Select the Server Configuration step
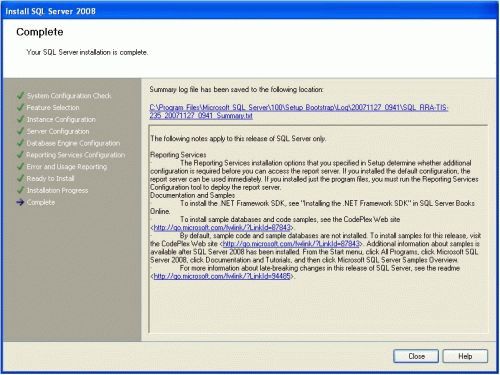The width and height of the screenshot is (500, 375). point(58,131)
